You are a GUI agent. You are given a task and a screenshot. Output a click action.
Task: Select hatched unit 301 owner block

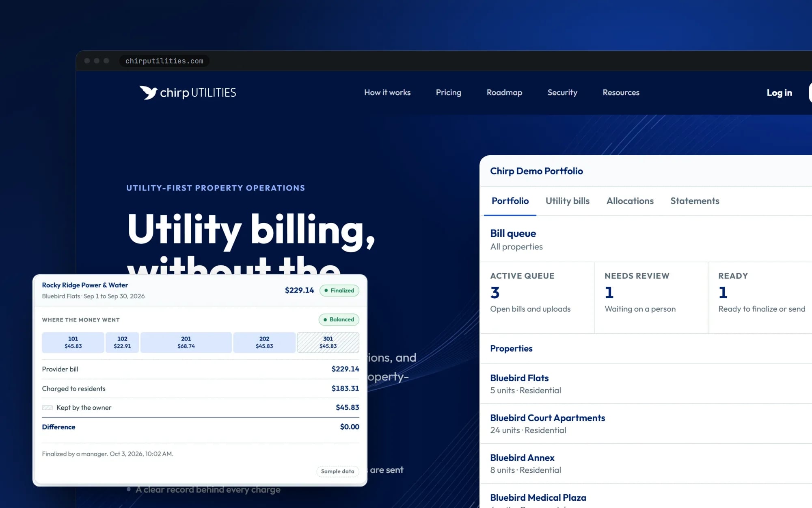pos(328,342)
